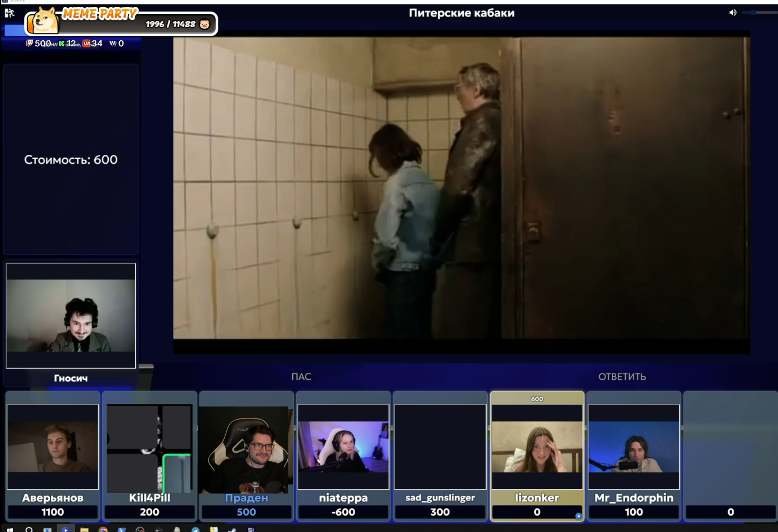Click the score -600 under niateppa
The image size is (778, 532).
coord(343,512)
